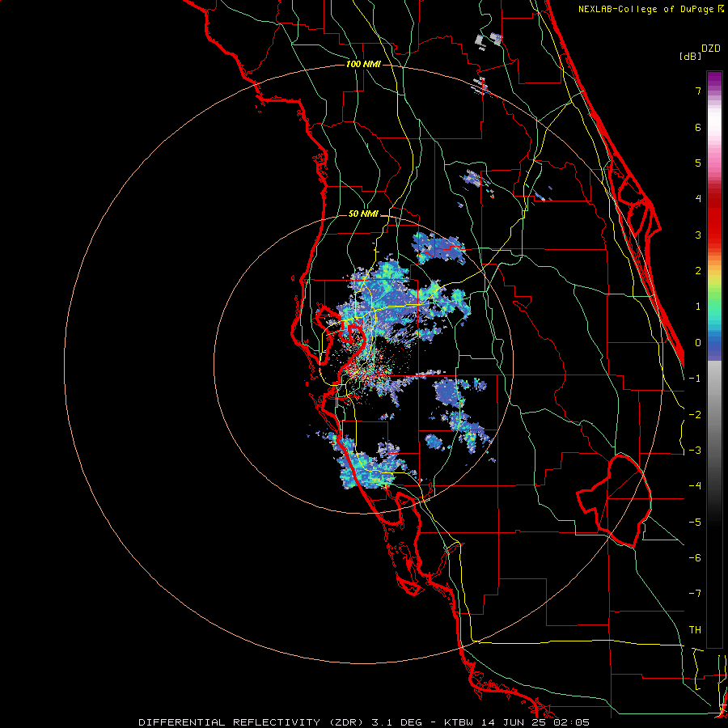Click the TH label on the color scale
The height and width of the screenshot is (728, 728).
pos(695,629)
